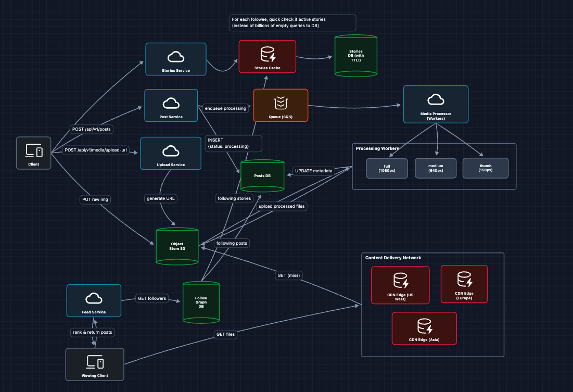
Task: Click the Post Service cloud icon
Action: click(x=171, y=103)
